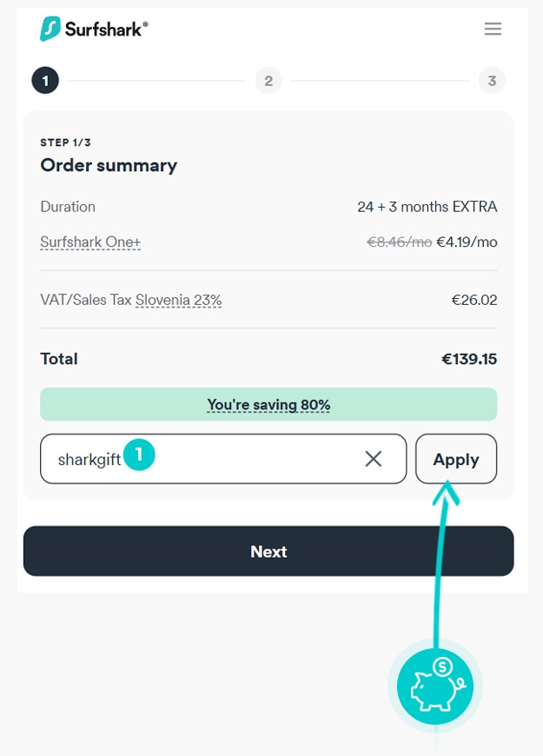Click the crossed-out €8.46/mo price
This screenshot has height=756, width=543.
pos(399,242)
